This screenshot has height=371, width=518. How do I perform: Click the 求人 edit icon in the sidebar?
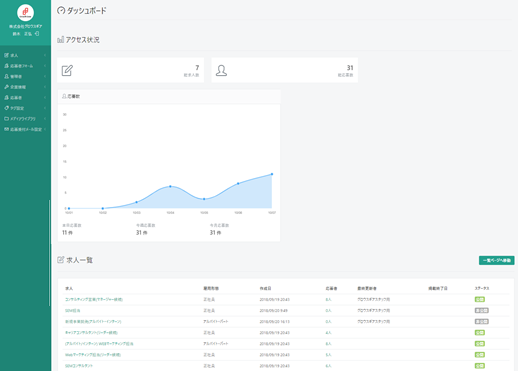point(6,55)
